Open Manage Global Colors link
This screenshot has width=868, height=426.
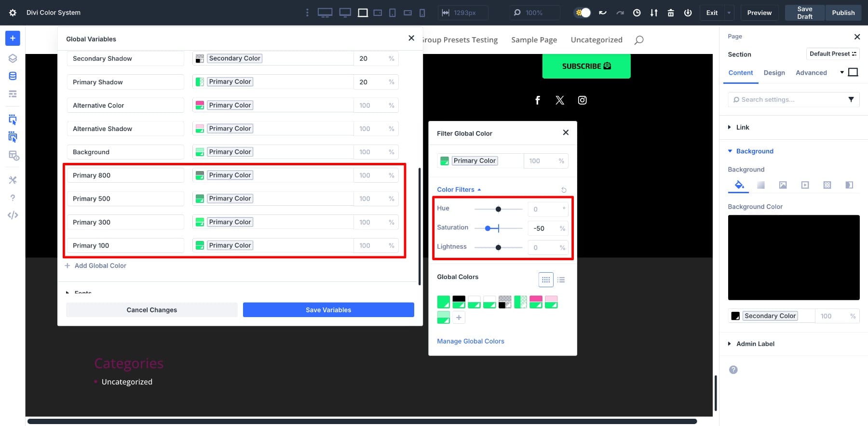(471, 341)
